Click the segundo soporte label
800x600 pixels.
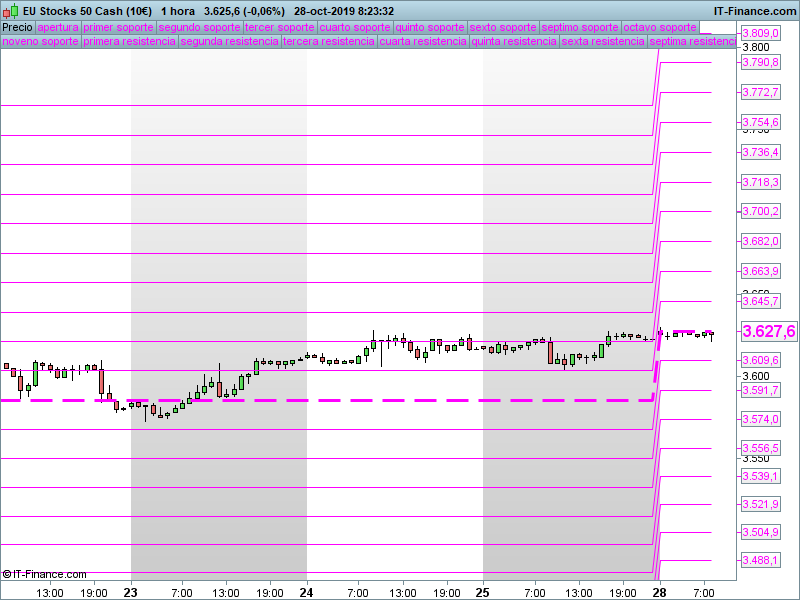pyautogui.click(x=199, y=27)
